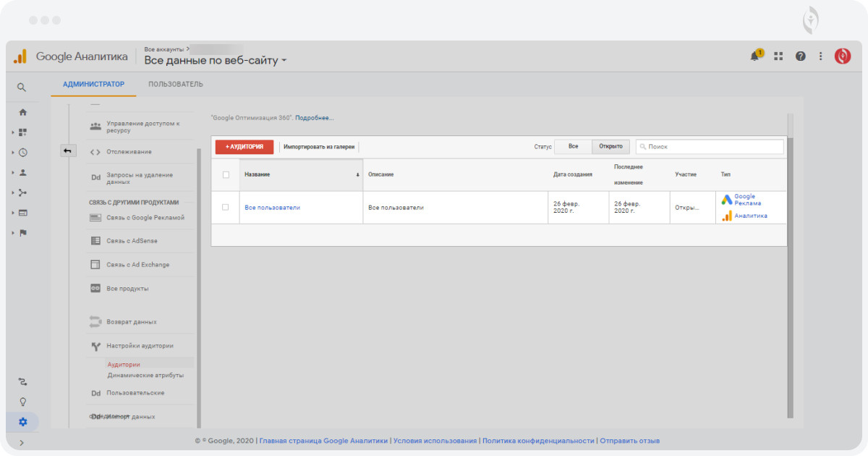Expand Conversions section arrow in sidebar

pyautogui.click(x=13, y=232)
